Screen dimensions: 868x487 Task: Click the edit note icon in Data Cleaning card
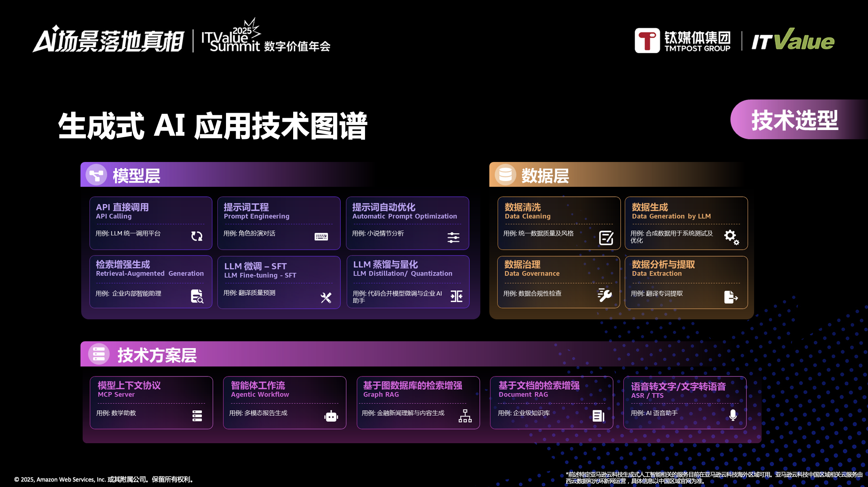(606, 238)
